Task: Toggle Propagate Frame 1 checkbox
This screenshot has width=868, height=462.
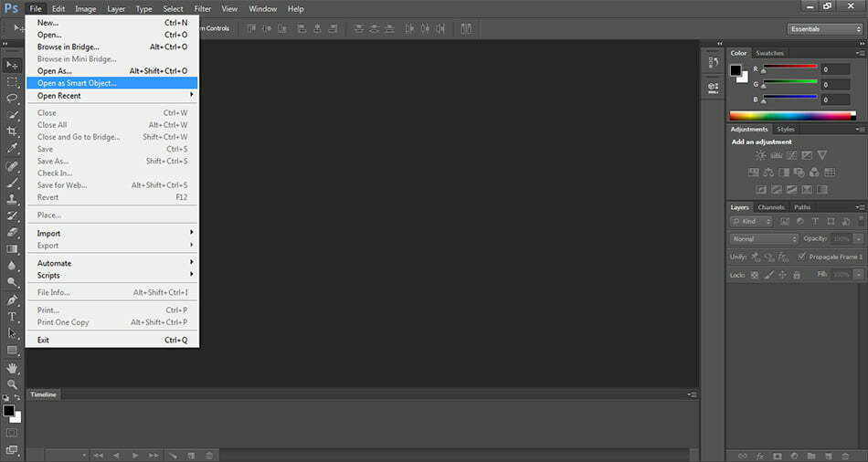Action: pyautogui.click(x=801, y=257)
